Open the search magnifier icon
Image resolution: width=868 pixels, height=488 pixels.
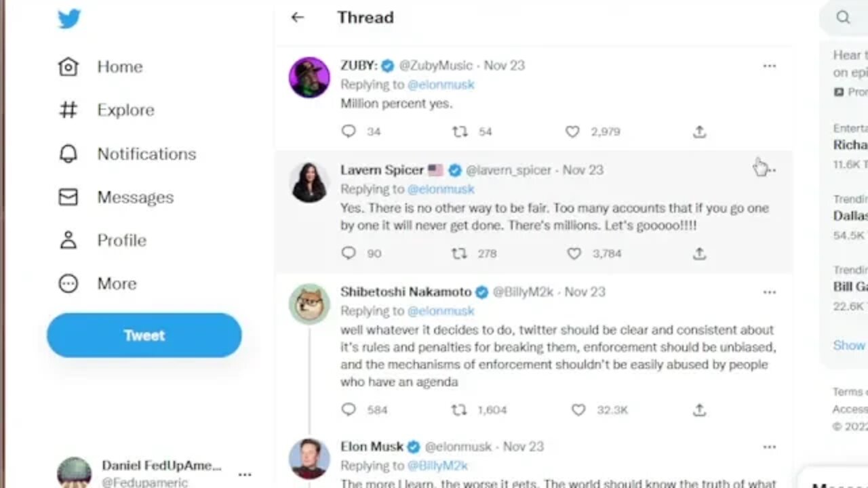tap(843, 18)
